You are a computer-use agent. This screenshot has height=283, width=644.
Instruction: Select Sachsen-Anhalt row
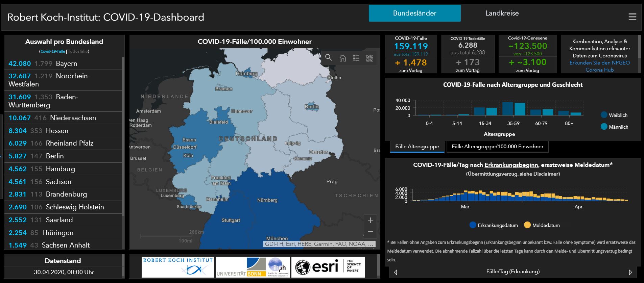click(x=63, y=245)
